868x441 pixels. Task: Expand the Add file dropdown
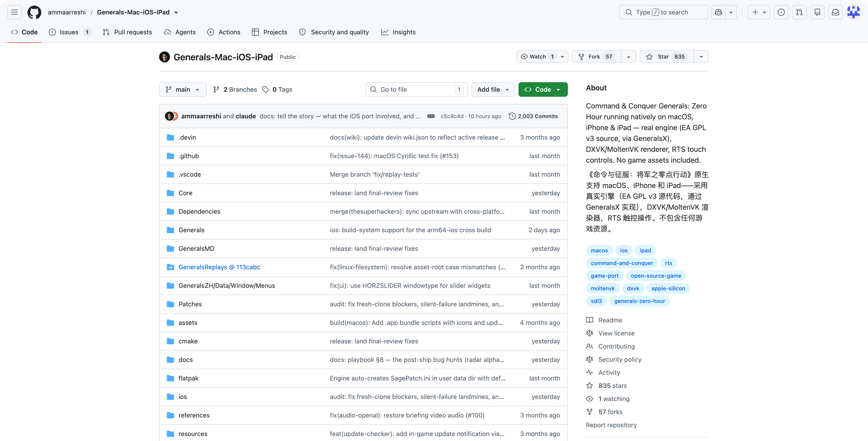[x=493, y=90]
